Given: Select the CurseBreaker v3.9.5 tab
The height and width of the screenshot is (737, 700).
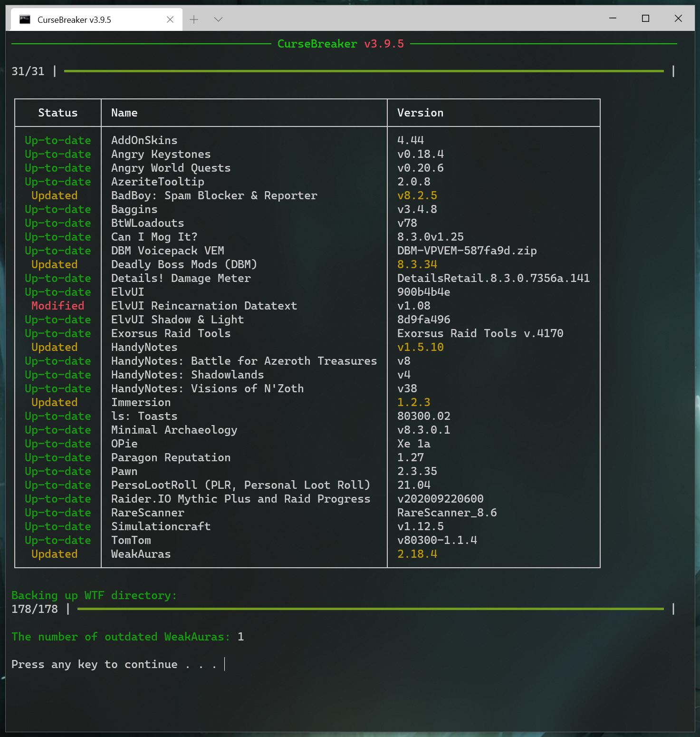Looking at the screenshot, I should [96, 19].
